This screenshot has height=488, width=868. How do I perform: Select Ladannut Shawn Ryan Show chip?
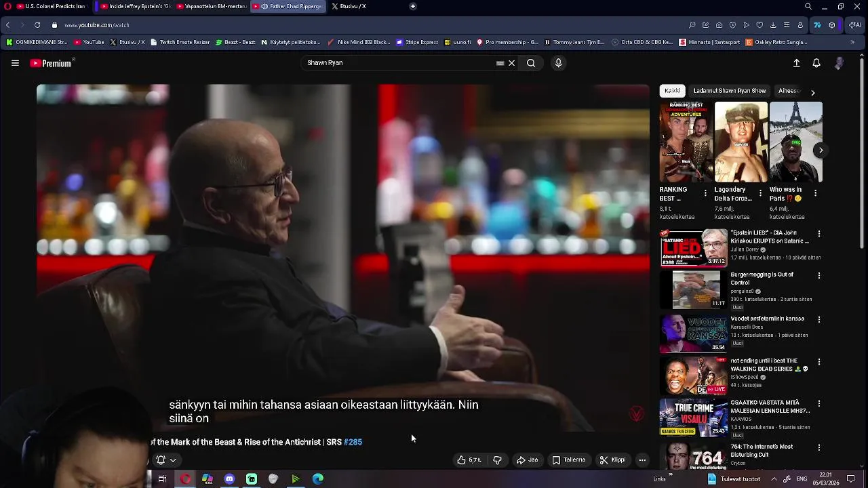pyautogui.click(x=730, y=91)
